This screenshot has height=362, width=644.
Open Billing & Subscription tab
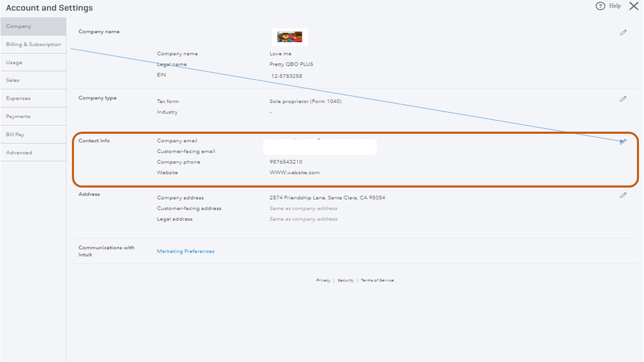pyautogui.click(x=33, y=44)
